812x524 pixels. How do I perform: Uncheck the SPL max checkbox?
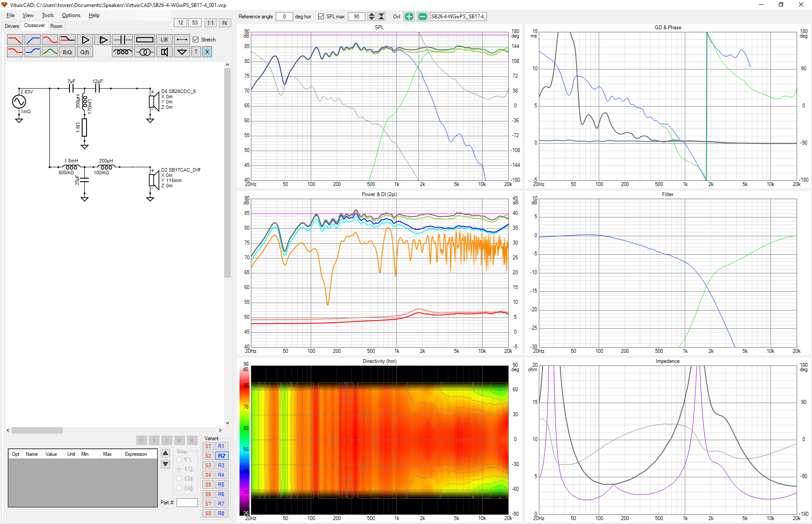[x=321, y=17]
